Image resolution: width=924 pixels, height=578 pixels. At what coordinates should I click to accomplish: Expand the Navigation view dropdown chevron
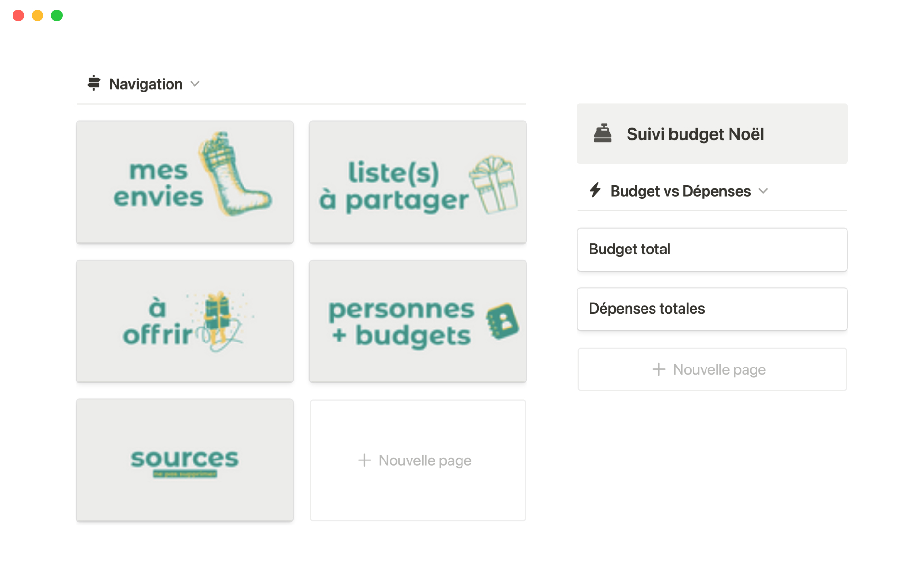195,84
